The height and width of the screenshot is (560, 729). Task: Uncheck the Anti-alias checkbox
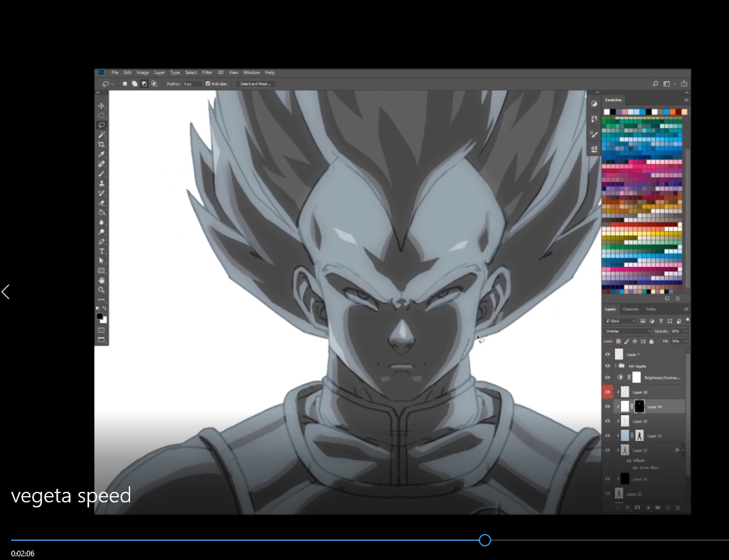208,84
